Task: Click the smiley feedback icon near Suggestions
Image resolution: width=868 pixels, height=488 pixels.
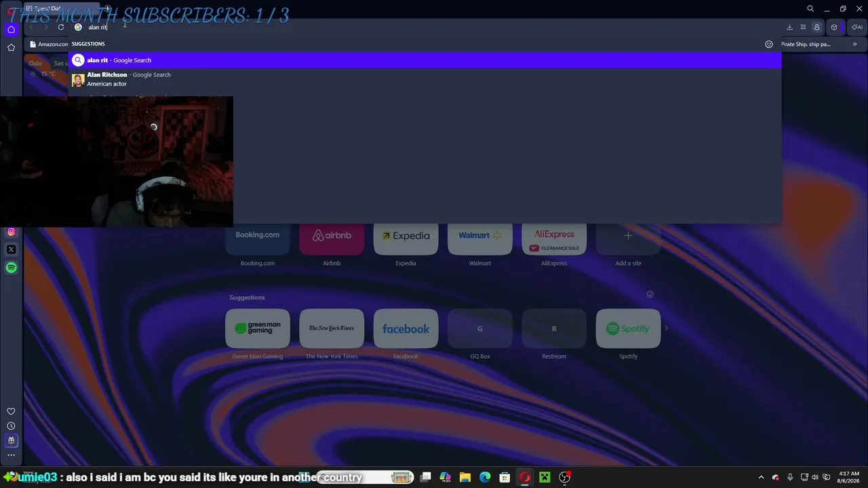Action: 650,294
